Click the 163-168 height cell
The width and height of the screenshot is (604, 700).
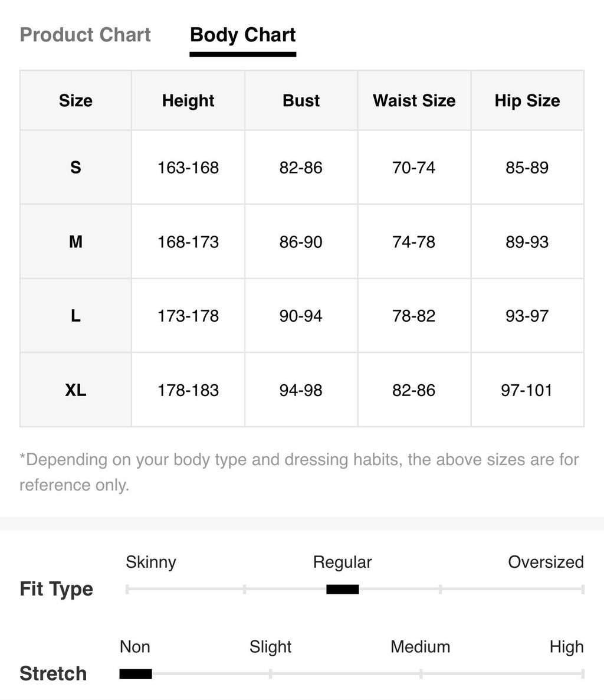point(188,168)
